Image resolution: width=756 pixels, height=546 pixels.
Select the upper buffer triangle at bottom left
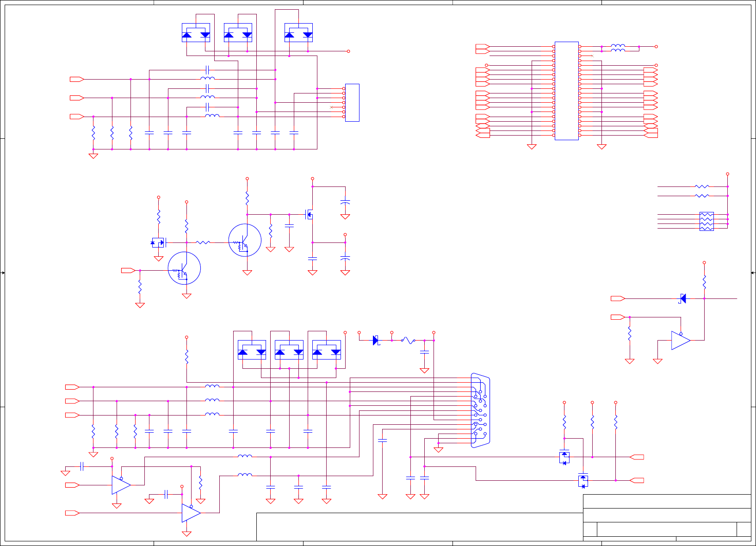click(121, 485)
